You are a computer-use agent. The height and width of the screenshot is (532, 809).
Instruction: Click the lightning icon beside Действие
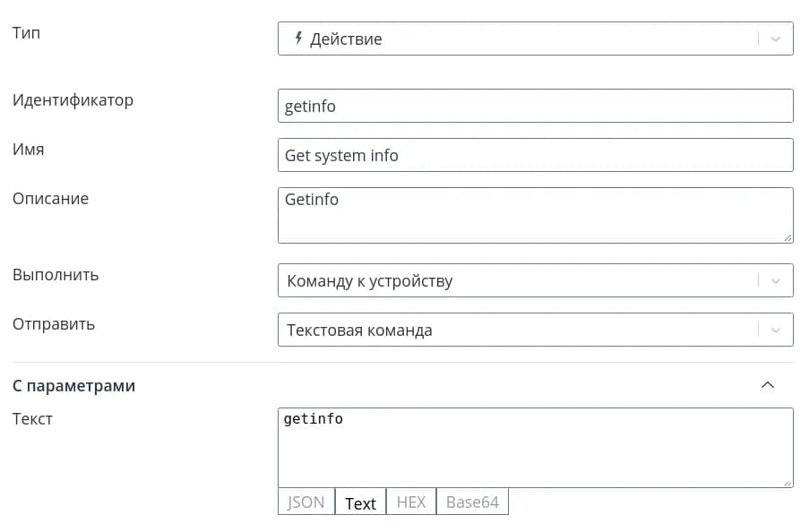[298, 39]
